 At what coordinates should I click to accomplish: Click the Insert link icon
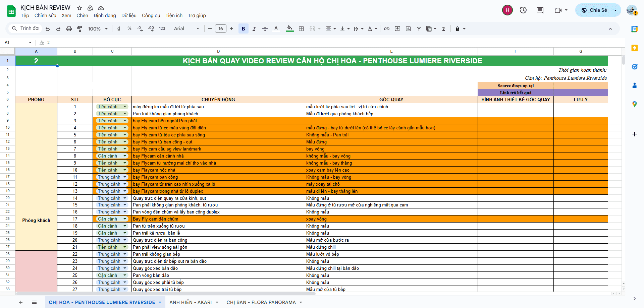click(387, 29)
